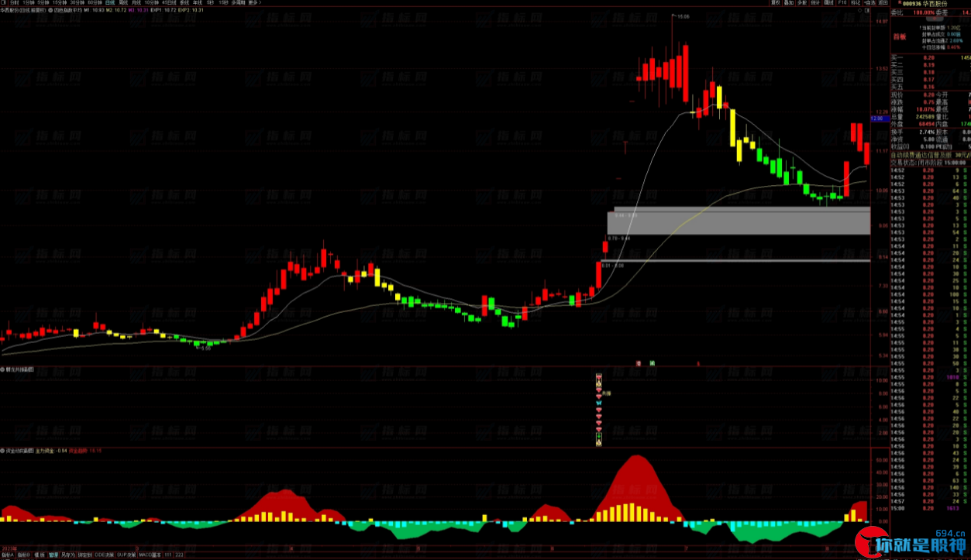Click the 资金动向 indicator panel title
The image size is (971, 560).
pos(19,450)
